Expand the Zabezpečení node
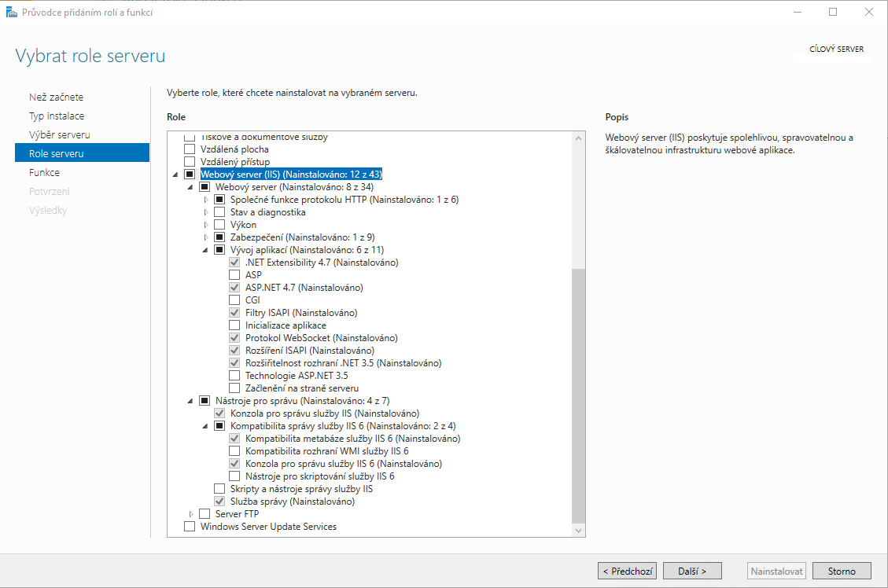The width and height of the screenshot is (888, 588). (205, 237)
